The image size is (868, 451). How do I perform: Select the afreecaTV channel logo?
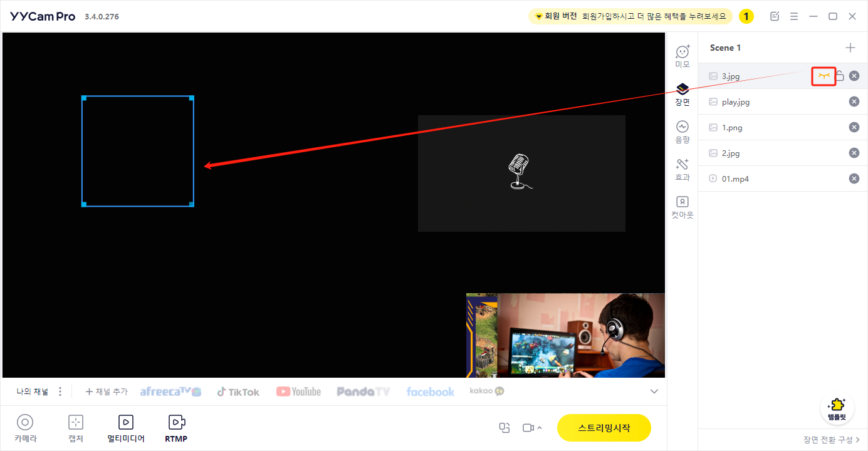coord(170,391)
